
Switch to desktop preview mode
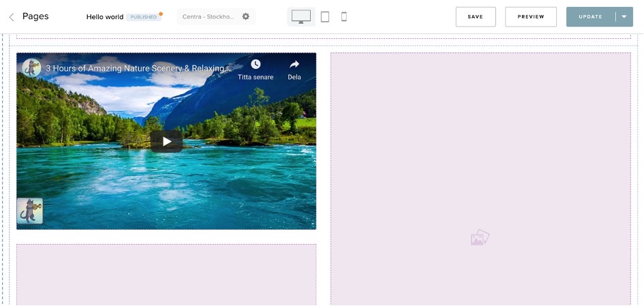tap(301, 17)
